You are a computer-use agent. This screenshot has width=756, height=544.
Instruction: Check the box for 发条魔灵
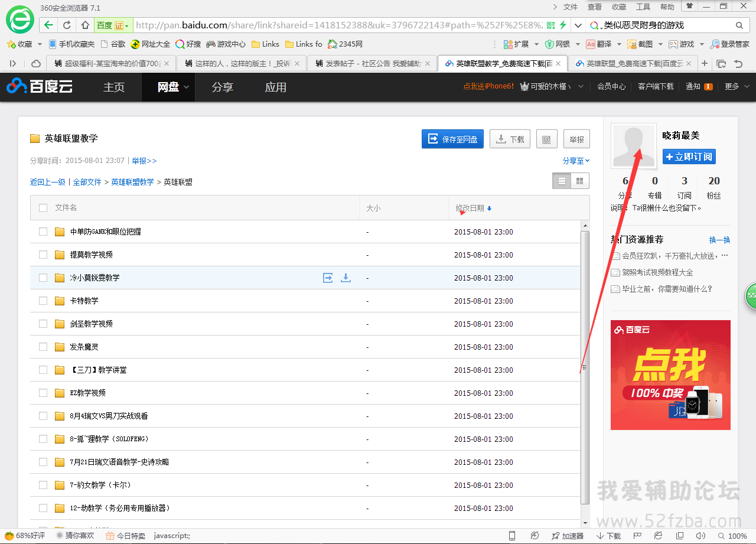[x=43, y=347]
